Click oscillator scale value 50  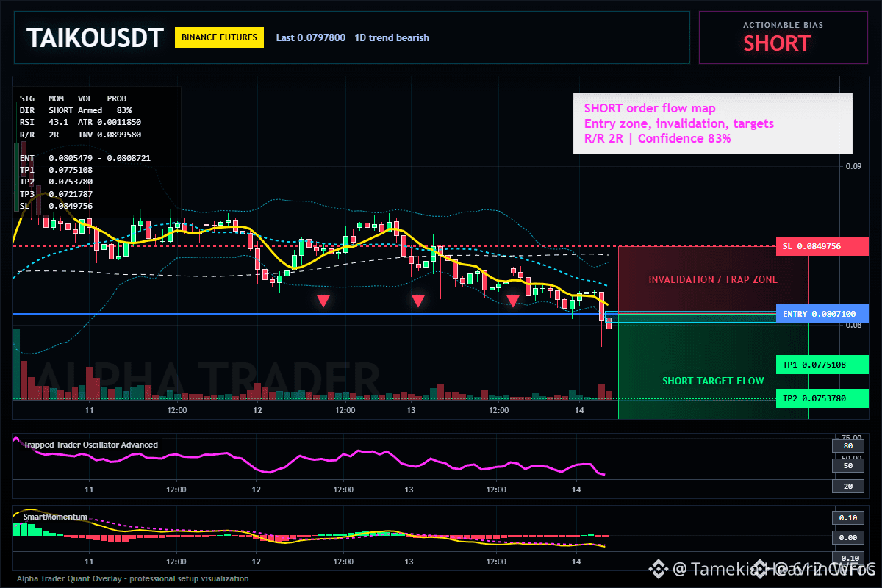pos(847,466)
